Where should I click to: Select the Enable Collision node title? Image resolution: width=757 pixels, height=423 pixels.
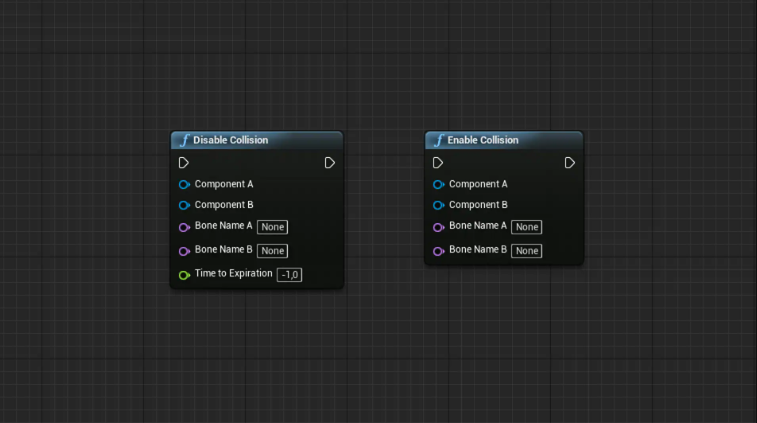[x=483, y=140]
